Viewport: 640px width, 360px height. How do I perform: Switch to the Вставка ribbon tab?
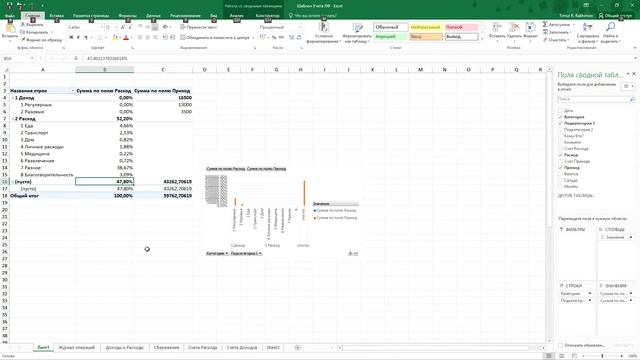pyautogui.click(x=56, y=16)
